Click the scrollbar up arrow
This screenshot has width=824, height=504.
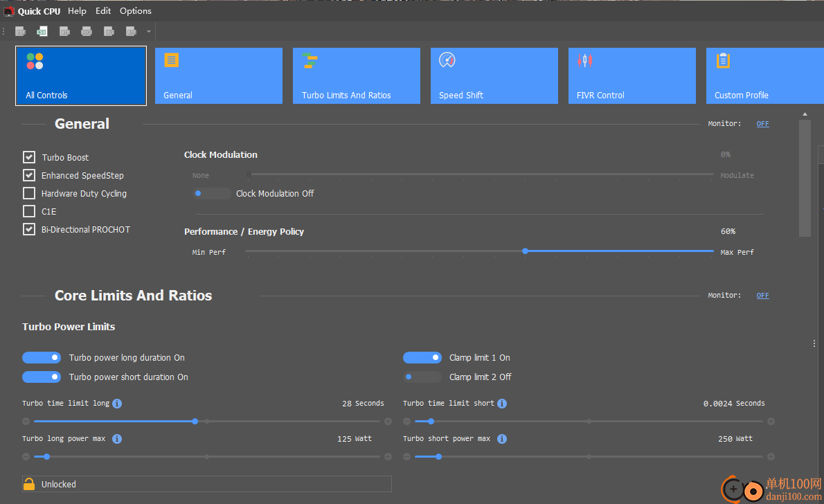[805, 114]
